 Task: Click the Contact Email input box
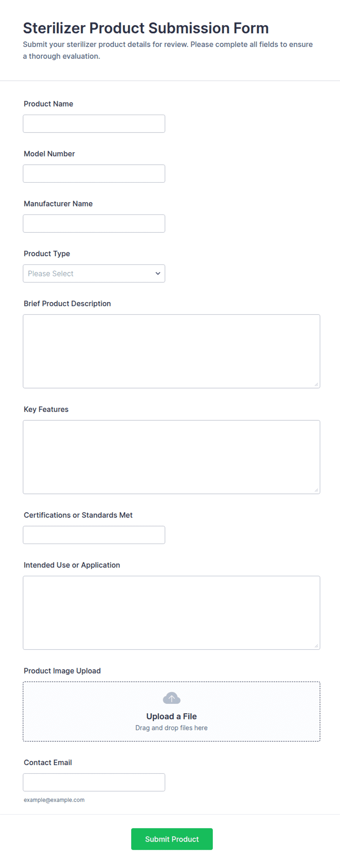[94, 782]
